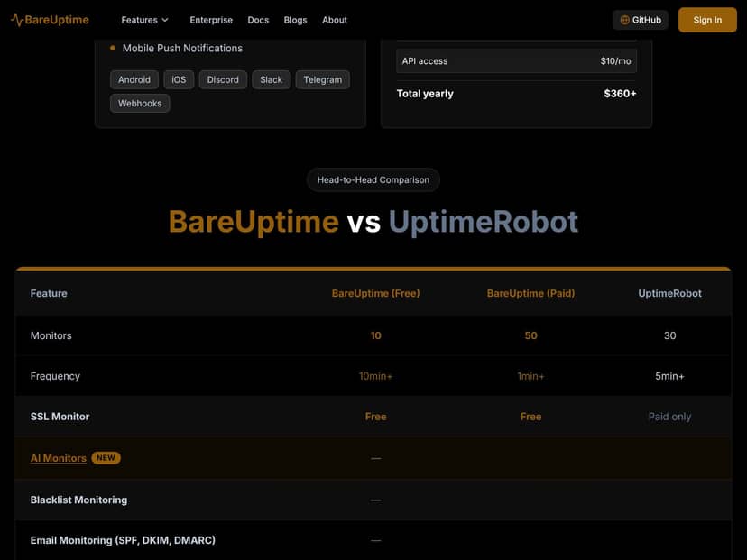The image size is (747, 560).
Task: Click the 10min+ frequency value
Action: [375, 376]
